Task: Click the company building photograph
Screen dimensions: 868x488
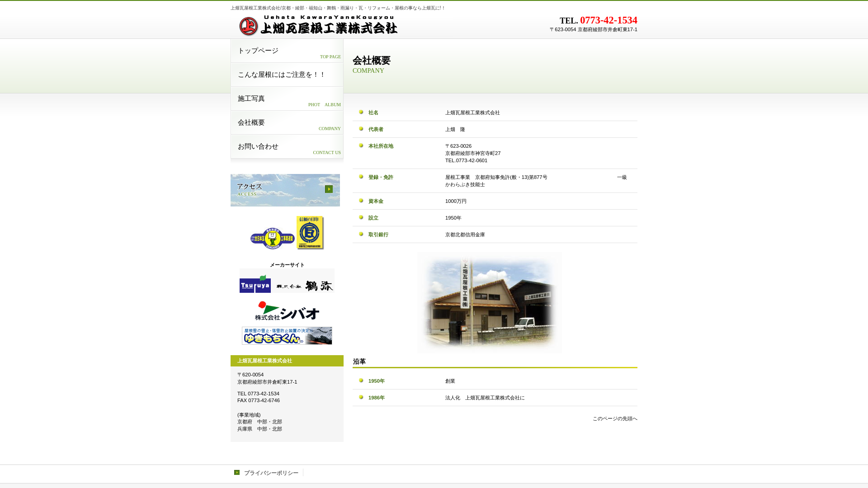Action: (490, 302)
